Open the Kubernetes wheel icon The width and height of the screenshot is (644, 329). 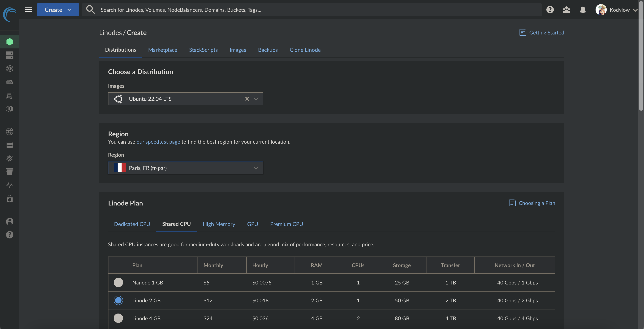[x=10, y=158]
